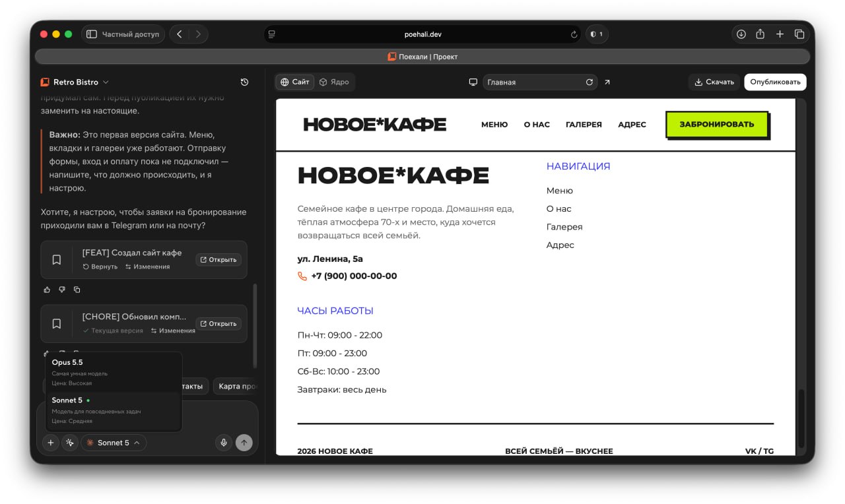Click the bookmark icon on the FEAT card
The height and width of the screenshot is (504, 845).
pos(57,260)
